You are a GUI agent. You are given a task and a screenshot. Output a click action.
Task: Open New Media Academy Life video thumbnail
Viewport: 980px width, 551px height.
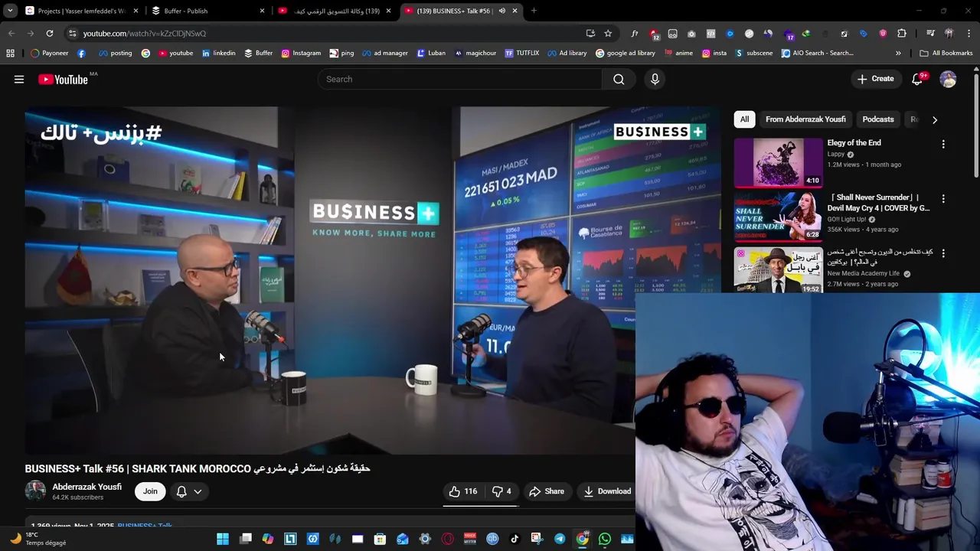pos(779,271)
